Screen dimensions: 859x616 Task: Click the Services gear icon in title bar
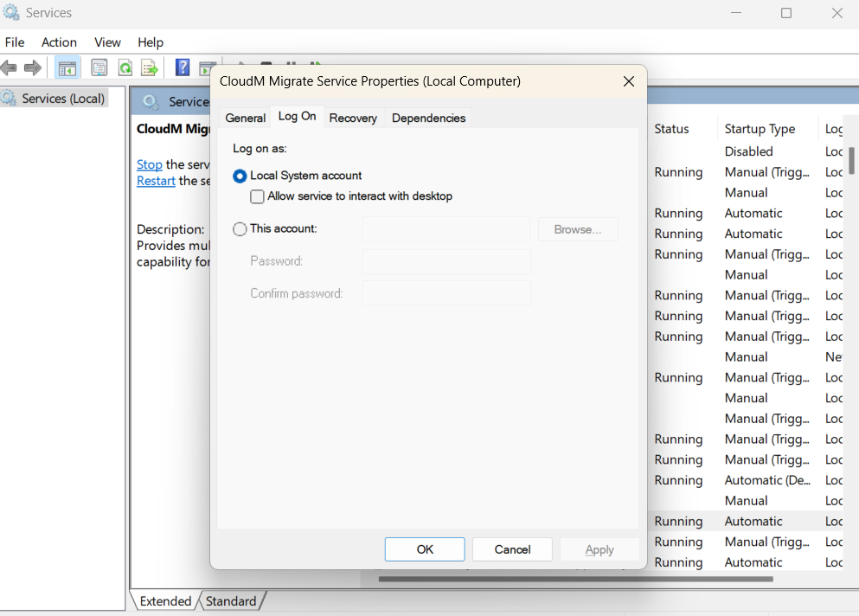(x=11, y=13)
